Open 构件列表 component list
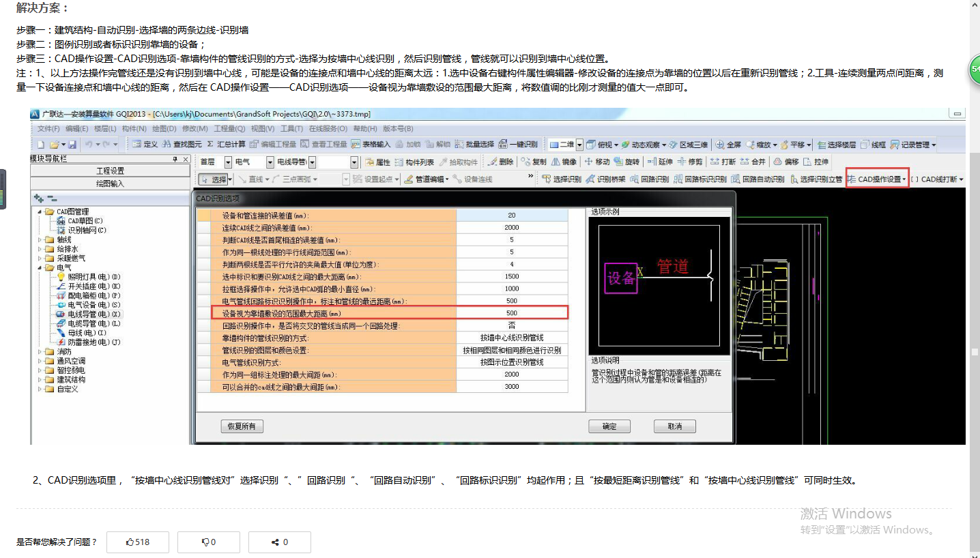 click(414, 162)
